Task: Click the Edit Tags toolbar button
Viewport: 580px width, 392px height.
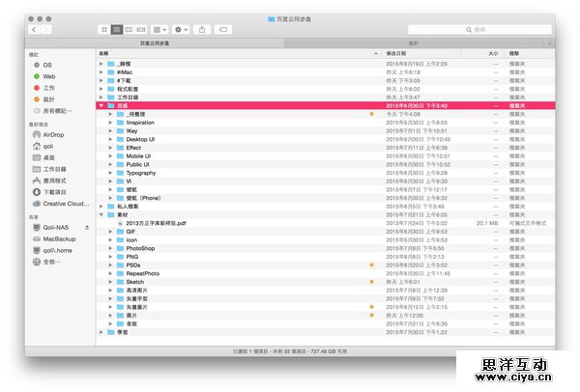Action: [223, 30]
